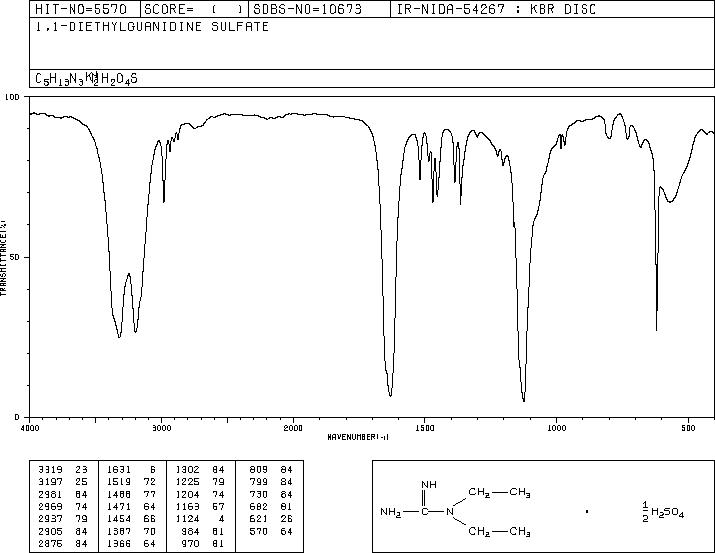Click the peak table value 1471
This screenshot has width=715, height=553.
119,506
